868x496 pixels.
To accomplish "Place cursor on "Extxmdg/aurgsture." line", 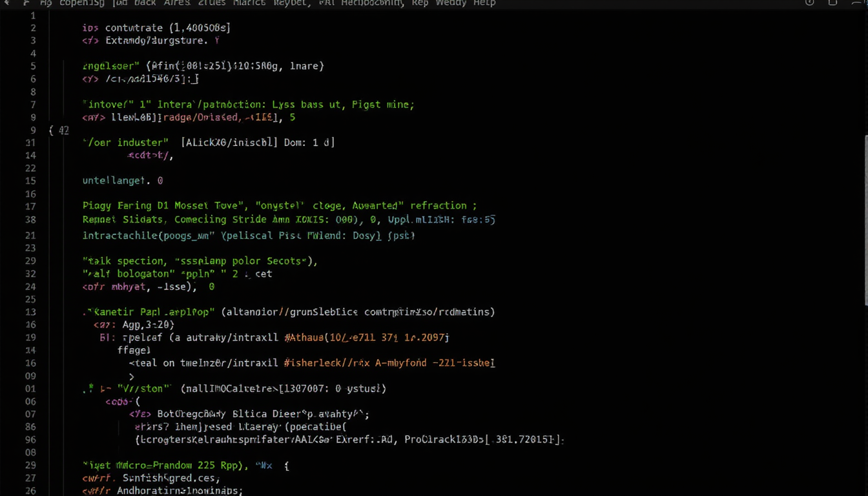I will click(x=150, y=41).
